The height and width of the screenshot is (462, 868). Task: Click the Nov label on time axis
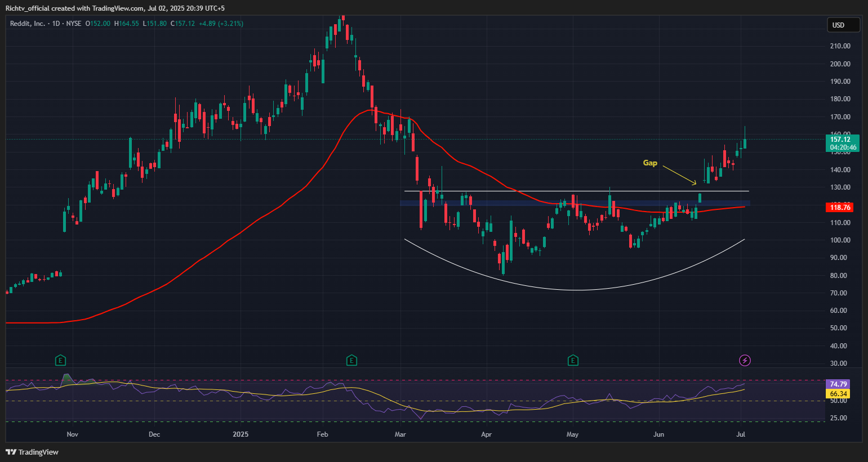[72, 434]
